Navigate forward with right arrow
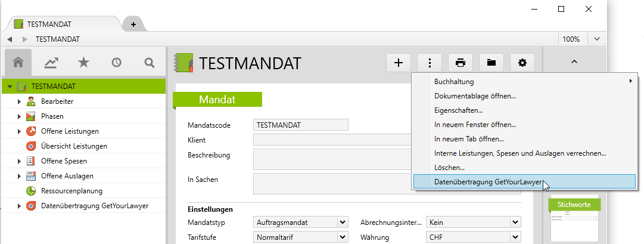 [24, 39]
